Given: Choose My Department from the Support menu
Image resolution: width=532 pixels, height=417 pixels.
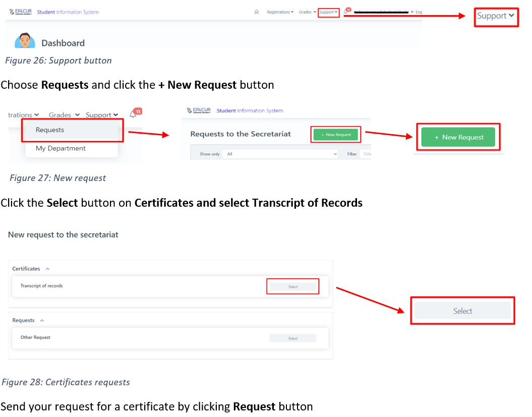Looking at the screenshot, I should pos(61,148).
